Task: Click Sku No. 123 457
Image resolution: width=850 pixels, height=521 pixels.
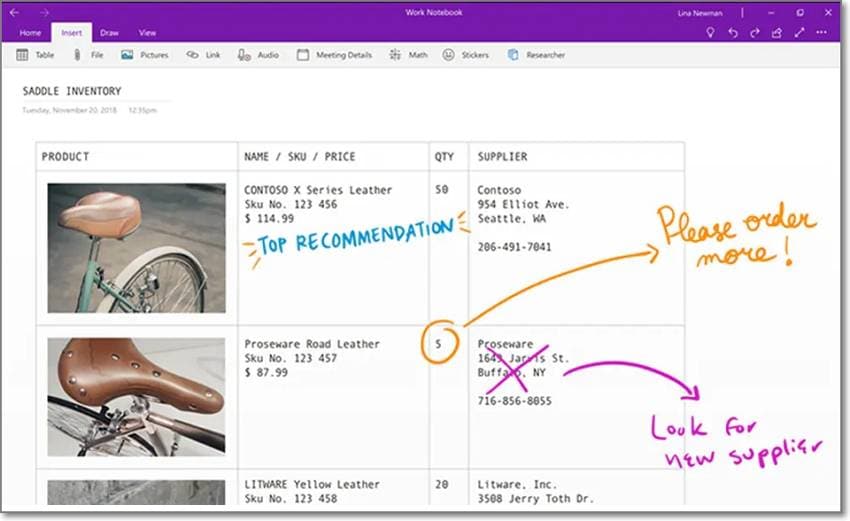Action: [291, 358]
